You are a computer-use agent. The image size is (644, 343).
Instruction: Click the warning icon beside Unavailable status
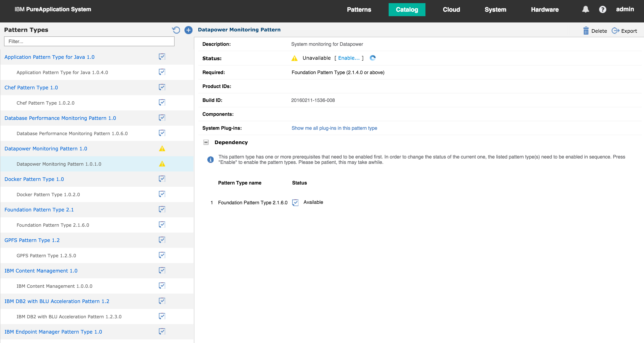[294, 58]
